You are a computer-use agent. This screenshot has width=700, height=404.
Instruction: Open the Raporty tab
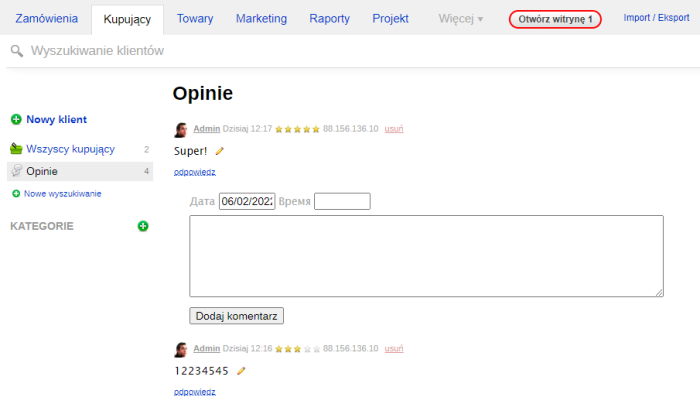click(x=329, y=19)
